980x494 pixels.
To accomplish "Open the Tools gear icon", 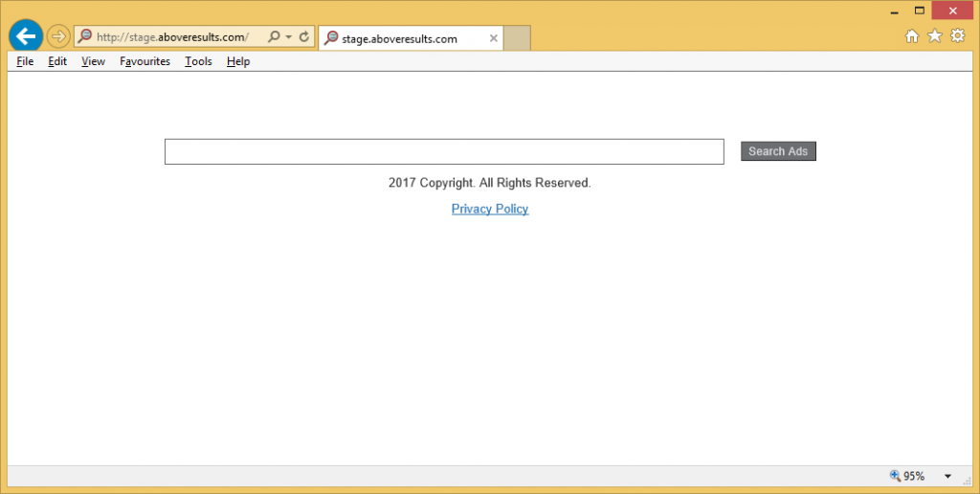I will [x=956, y=36].
